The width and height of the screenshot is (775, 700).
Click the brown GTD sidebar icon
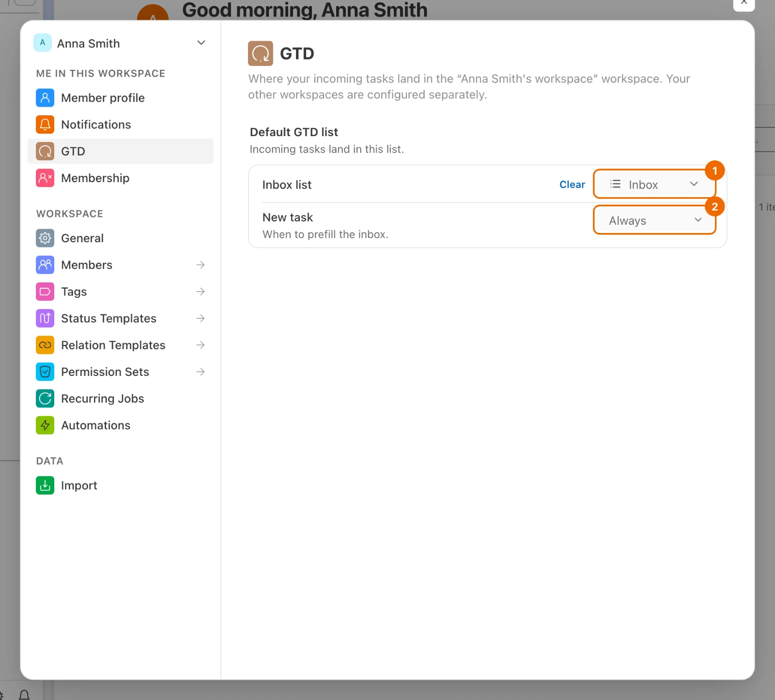pos(45,151)
